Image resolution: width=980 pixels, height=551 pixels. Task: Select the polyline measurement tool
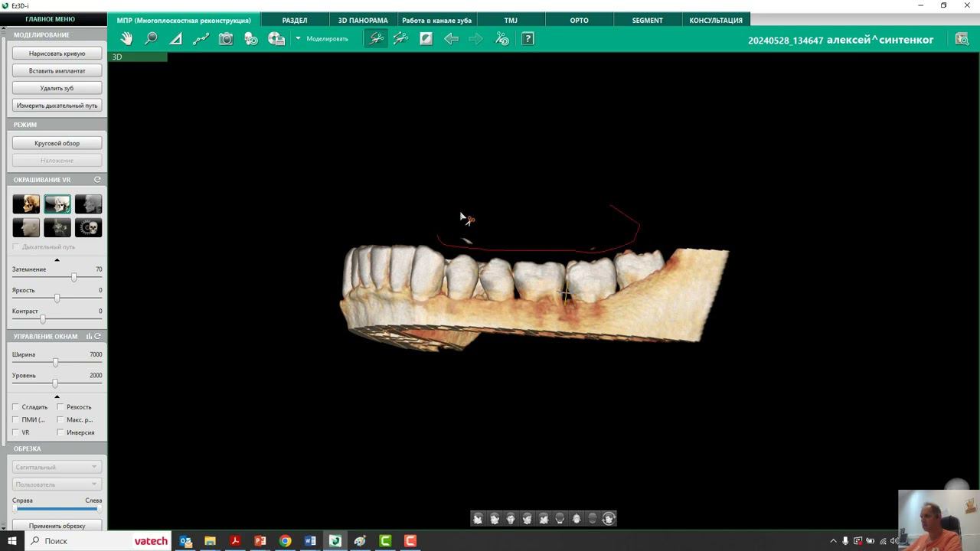click(x=201, y=38)
